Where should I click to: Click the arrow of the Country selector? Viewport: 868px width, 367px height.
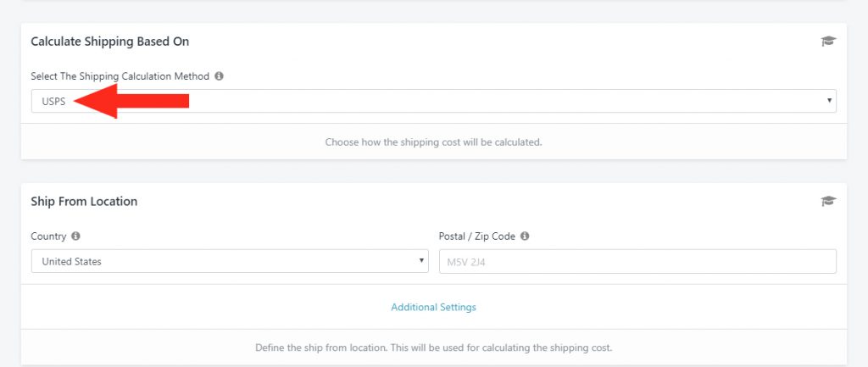coord(421,261)
